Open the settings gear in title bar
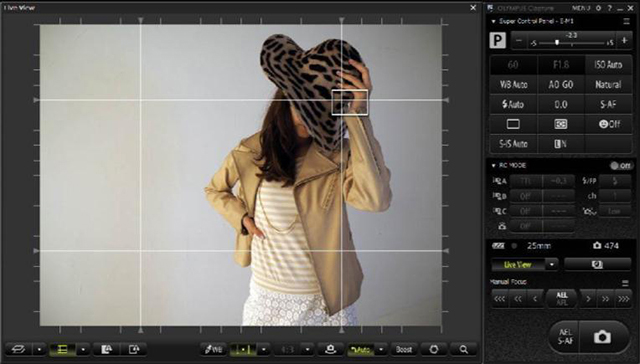The height and width of the screenshot is (364, 640). 598,8
